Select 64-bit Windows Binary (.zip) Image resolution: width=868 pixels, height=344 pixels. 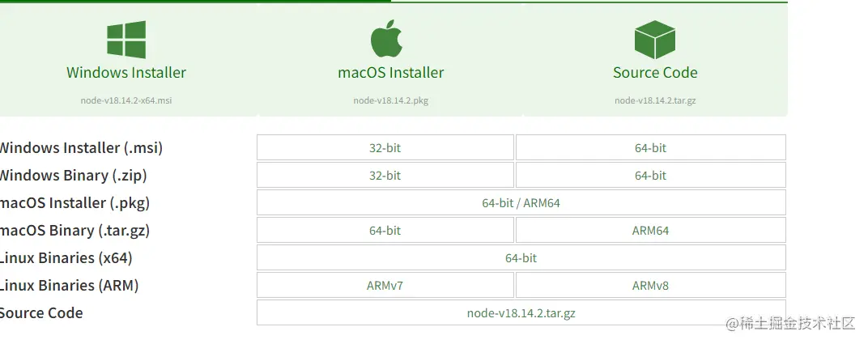click(650, 176)
